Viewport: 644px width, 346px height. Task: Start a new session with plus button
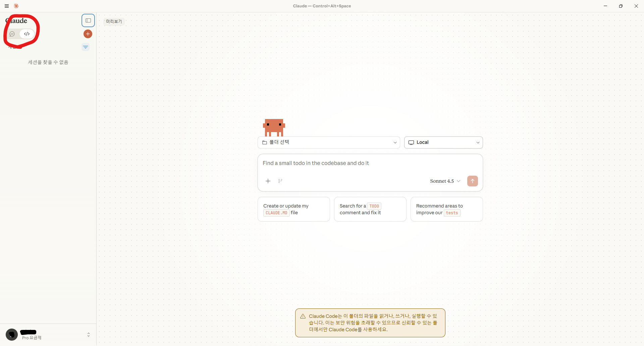pos(88,34)
